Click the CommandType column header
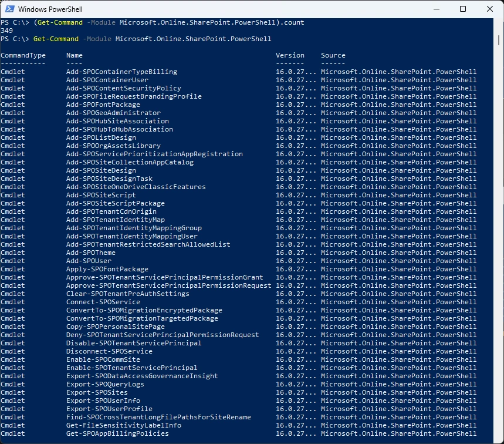The height and width of the screenshot is (444, 504). (x=23, y=55)
